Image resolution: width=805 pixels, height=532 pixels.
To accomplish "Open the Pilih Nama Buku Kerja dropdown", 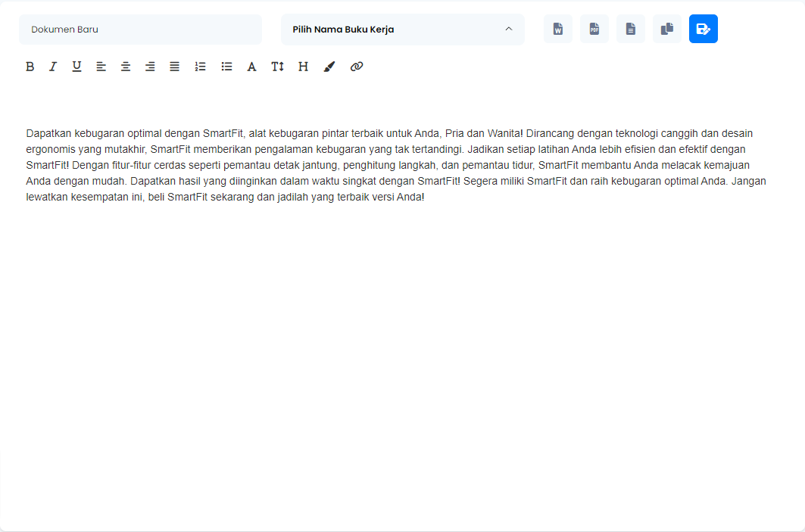I will coord(403,30).
